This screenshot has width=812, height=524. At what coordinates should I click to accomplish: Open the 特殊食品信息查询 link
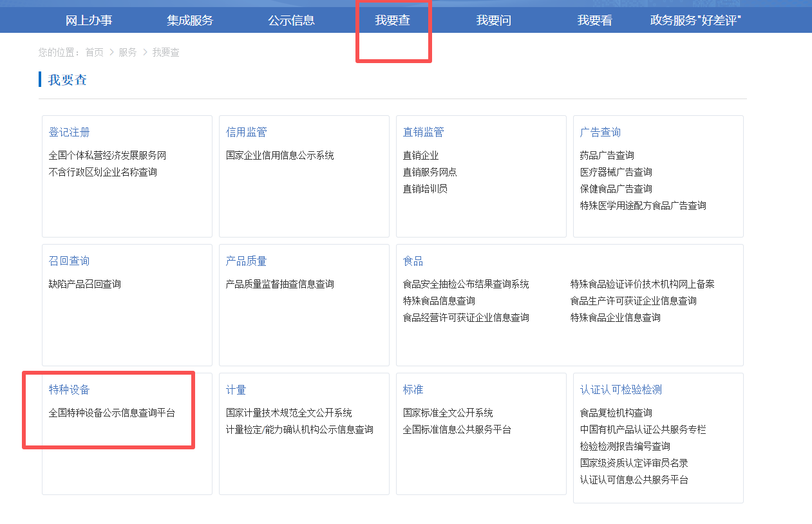439,301
